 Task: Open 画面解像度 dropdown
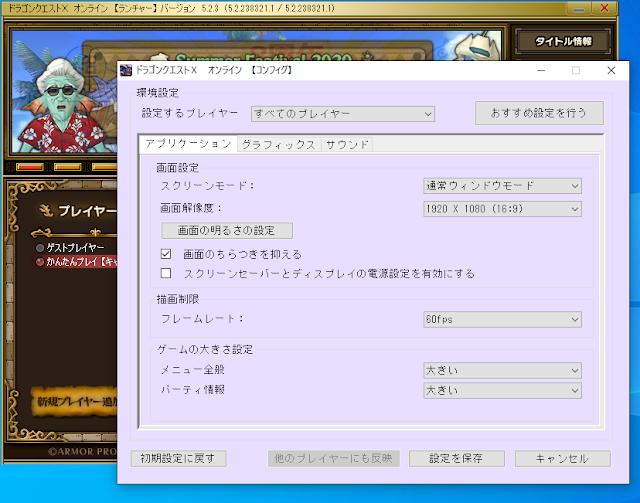502,209
